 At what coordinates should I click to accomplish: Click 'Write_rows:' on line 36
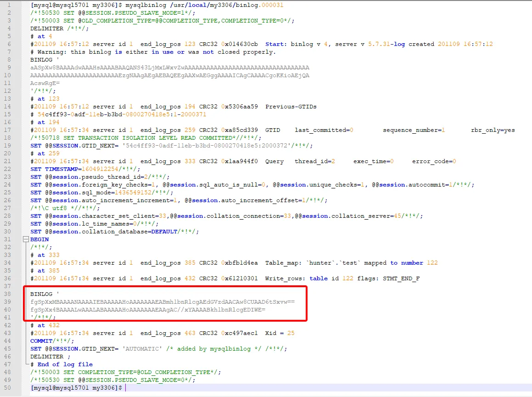click(x=286, y=278)
